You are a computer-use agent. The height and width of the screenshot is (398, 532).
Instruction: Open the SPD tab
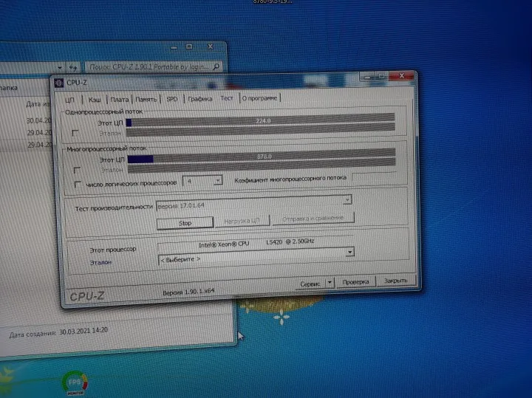pyautogui.click(x=171, y=99)
